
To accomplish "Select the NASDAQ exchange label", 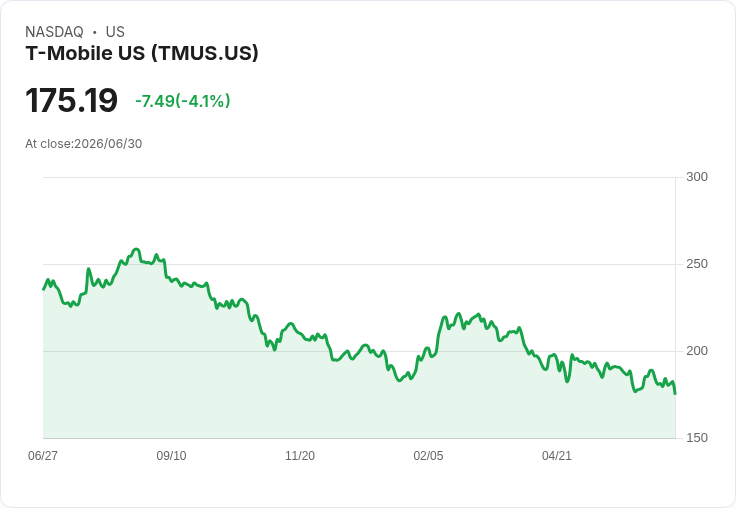I will 54,32.
